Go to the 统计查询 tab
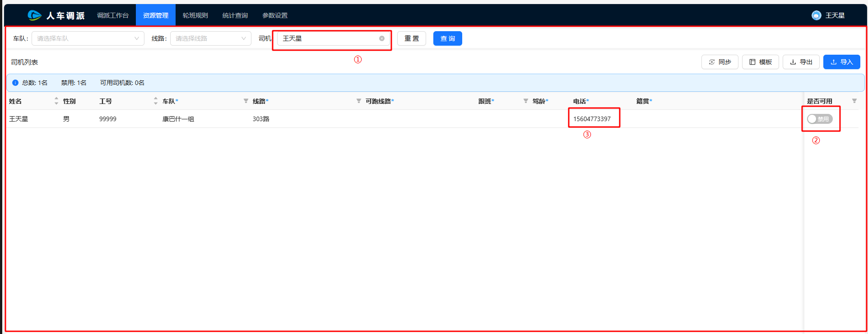Image resolution: width=868 pixels, height=334 pixels. [235, 15]
